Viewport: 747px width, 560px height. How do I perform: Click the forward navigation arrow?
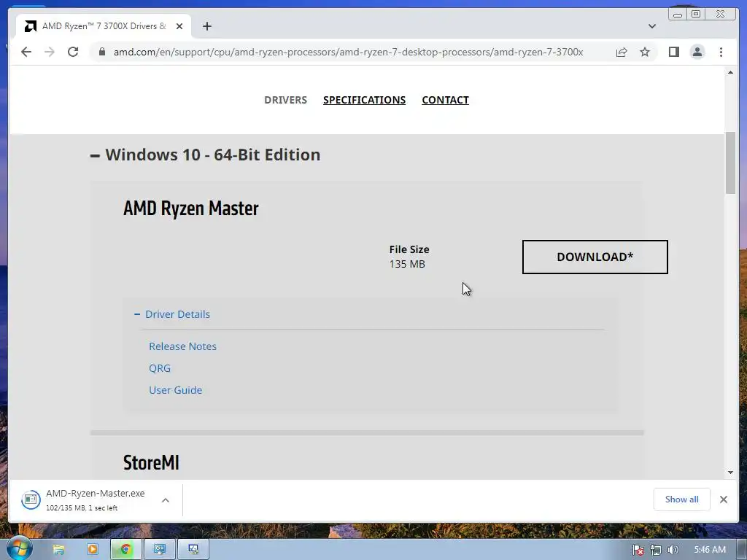[50, 52]
